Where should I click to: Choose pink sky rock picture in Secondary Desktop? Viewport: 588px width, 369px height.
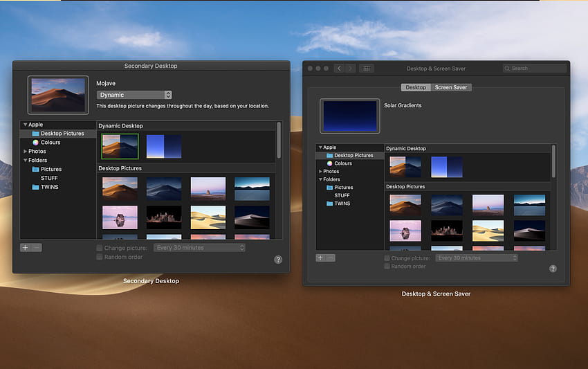208,189
